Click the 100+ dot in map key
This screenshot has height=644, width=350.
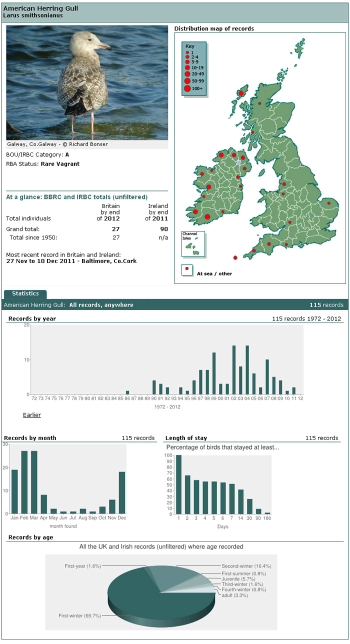click(x=187, y=88)
